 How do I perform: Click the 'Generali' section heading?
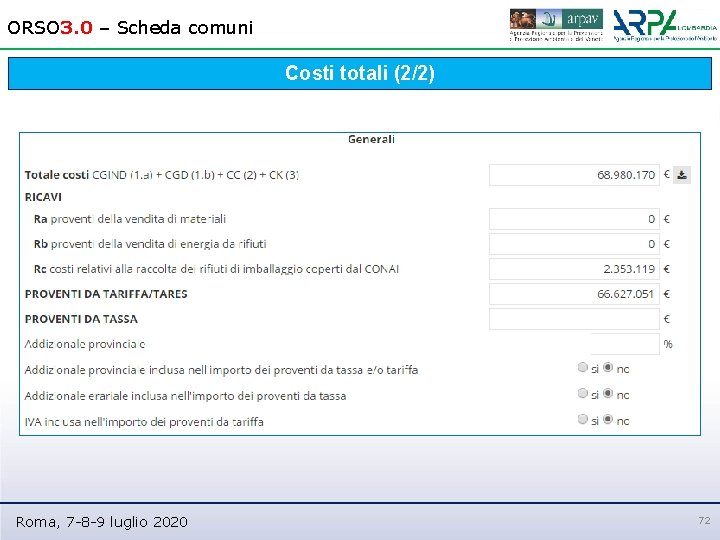(x=371, y=139)
